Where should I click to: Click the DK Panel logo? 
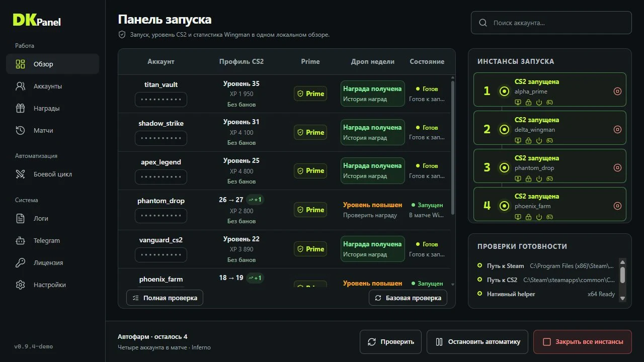pos(37,20)
